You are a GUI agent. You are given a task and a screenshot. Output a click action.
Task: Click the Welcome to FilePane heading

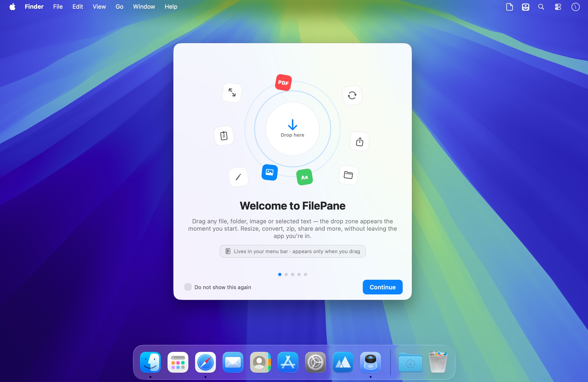[x=293, y=206]
